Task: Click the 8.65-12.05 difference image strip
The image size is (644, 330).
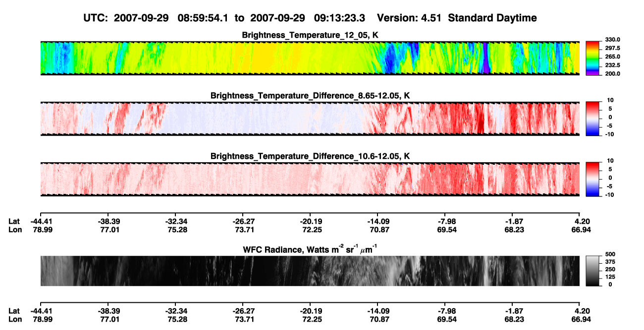Action: click(x=310, y=119)
